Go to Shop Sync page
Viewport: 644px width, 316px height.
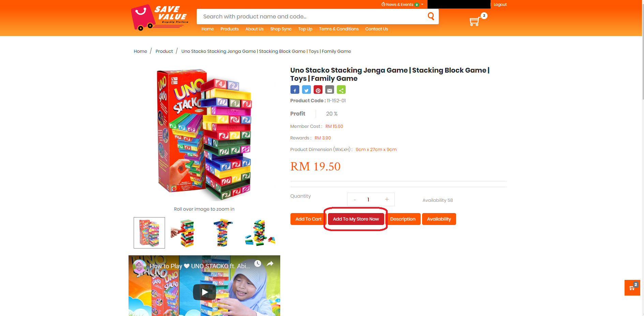pos(281,29)
